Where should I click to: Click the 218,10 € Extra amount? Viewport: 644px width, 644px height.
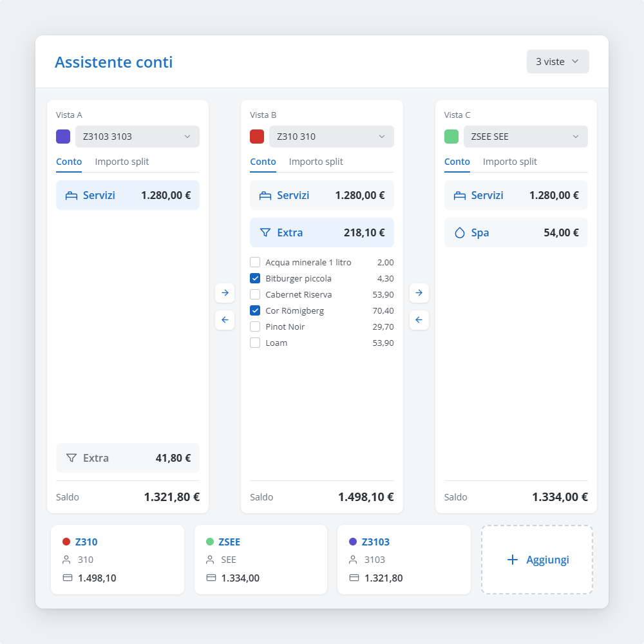pyautogui.click(x=365, y=233)
